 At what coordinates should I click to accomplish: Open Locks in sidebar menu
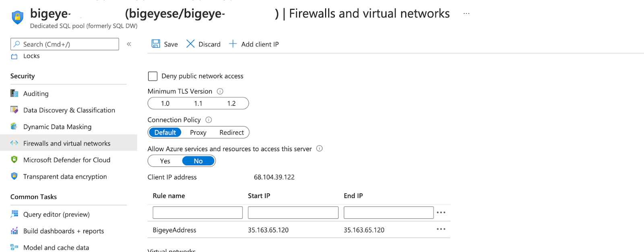(x=31, y=56)
